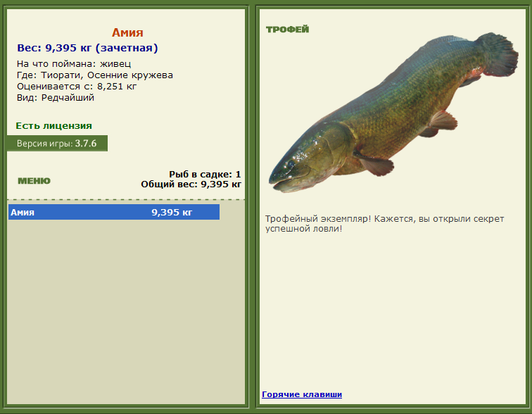This screenshot has width=532, height=414.
Task: Click the ТРОФЕЙ heading label
Action: click(287, 30)
